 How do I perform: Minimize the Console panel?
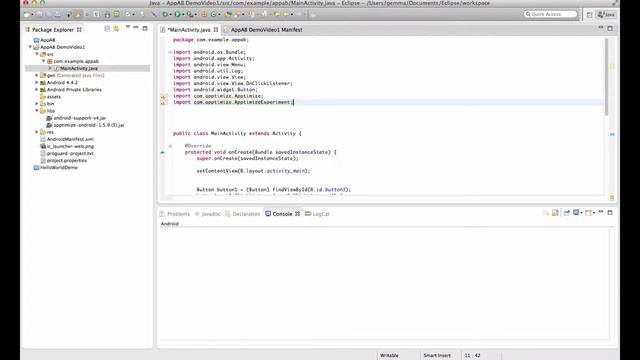click(x=601, y=212)
